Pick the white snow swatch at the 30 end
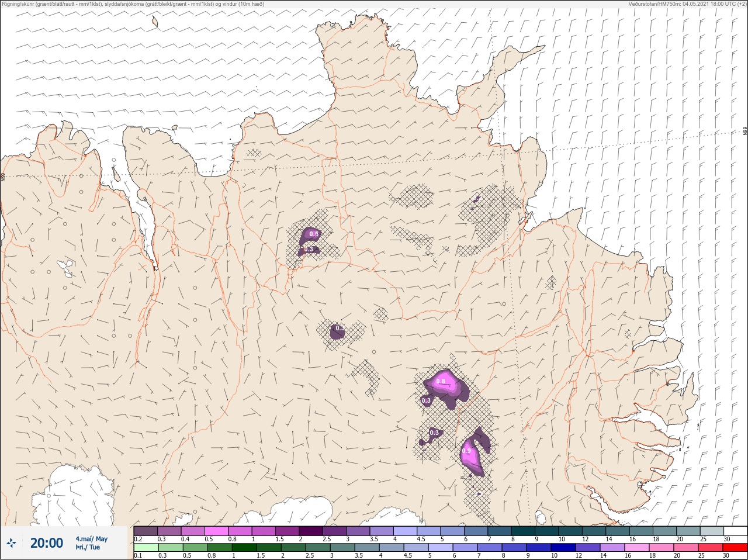 pyautogui.click(x=735, y=531)
